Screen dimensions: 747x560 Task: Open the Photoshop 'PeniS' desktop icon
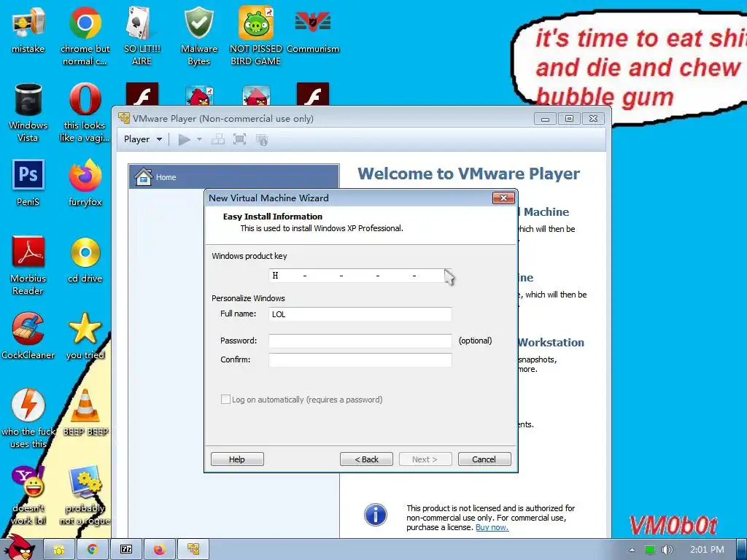[28, 182]
